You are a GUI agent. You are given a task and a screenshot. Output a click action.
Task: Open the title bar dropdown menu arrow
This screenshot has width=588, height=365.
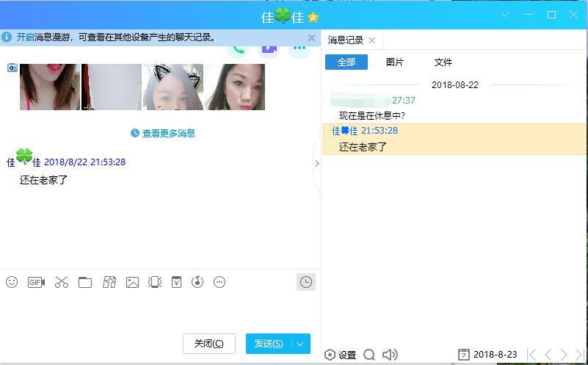[505, 15]
